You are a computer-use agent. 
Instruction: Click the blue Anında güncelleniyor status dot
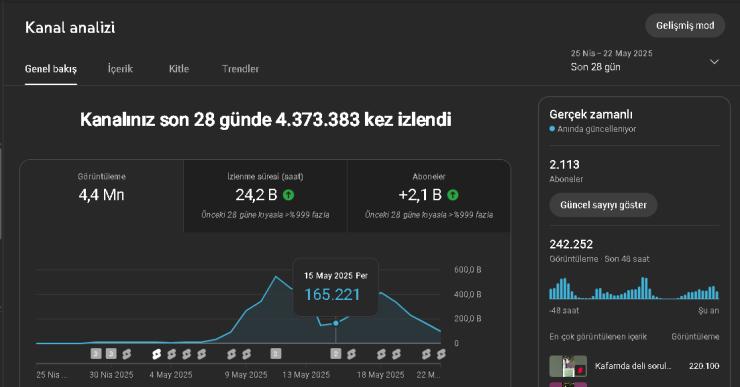[552, 129]
